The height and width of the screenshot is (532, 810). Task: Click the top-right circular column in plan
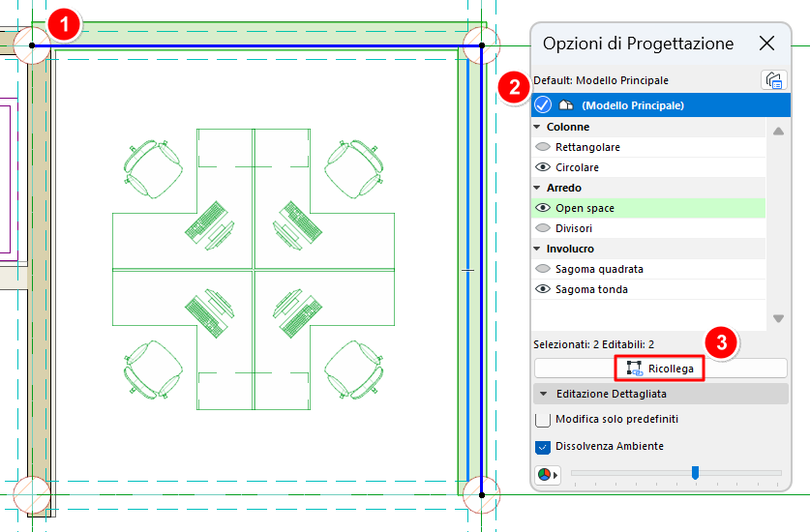pos(482,45)
